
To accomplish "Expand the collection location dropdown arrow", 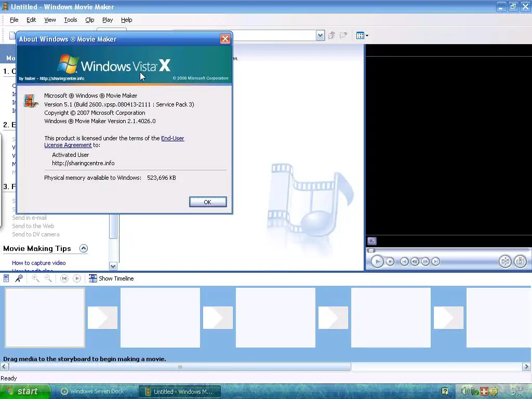I will click(320, 35).
